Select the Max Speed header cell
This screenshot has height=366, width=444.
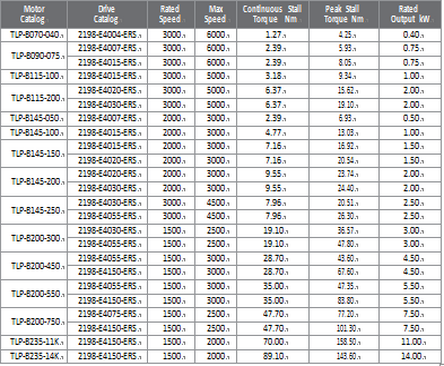click(216, 14)
